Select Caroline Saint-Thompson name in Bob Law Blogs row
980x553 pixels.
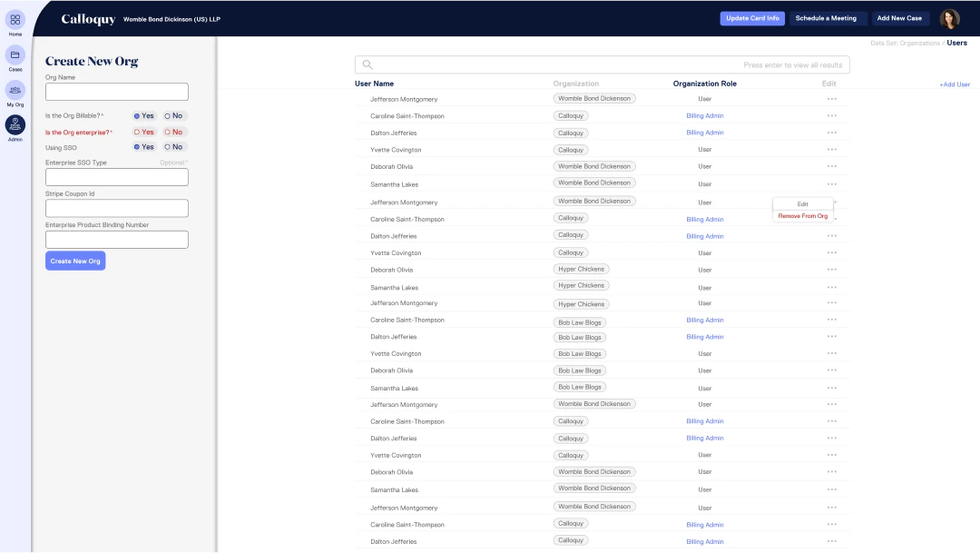(x=407, y=320)
